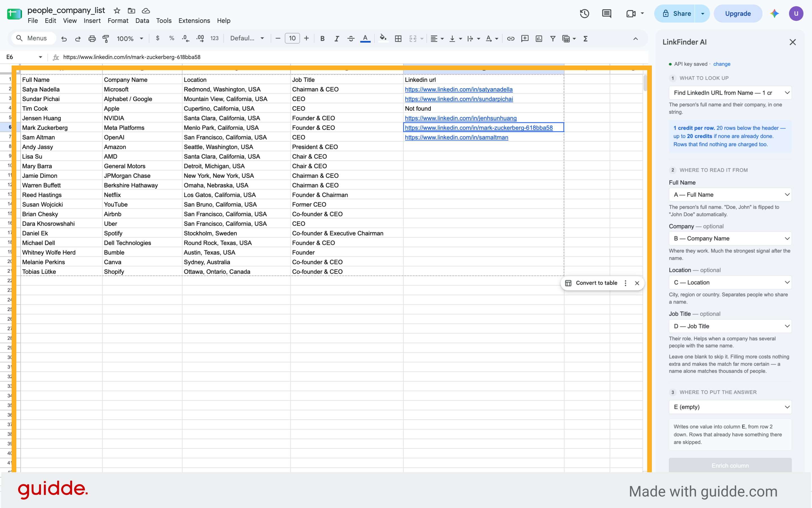812x508 pixels.
Task: Open the Data menu
Action: click(x=142, y=21)
